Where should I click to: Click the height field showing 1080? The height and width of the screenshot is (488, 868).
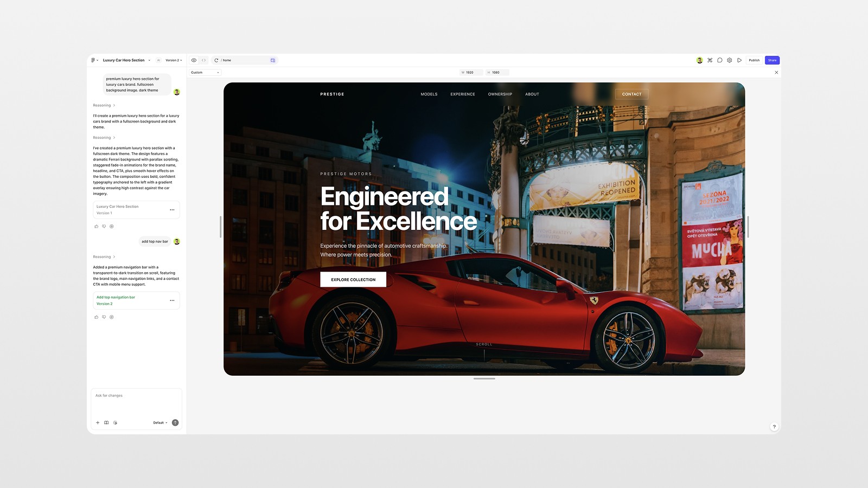497,72
